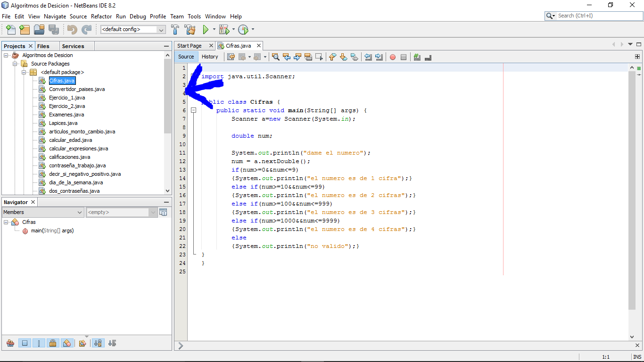This screenshot has height=362, width=644.
Task: Click the Profile Project icon
Action: tap(244, 29)
